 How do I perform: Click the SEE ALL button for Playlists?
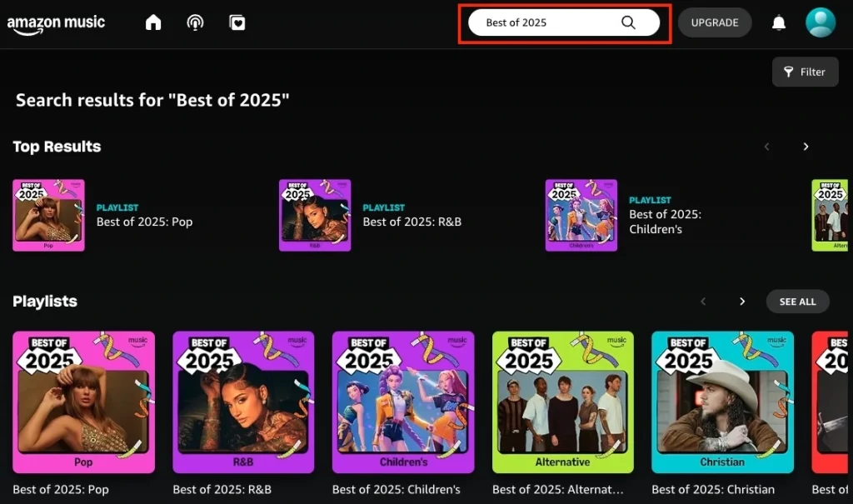(797, 301)
